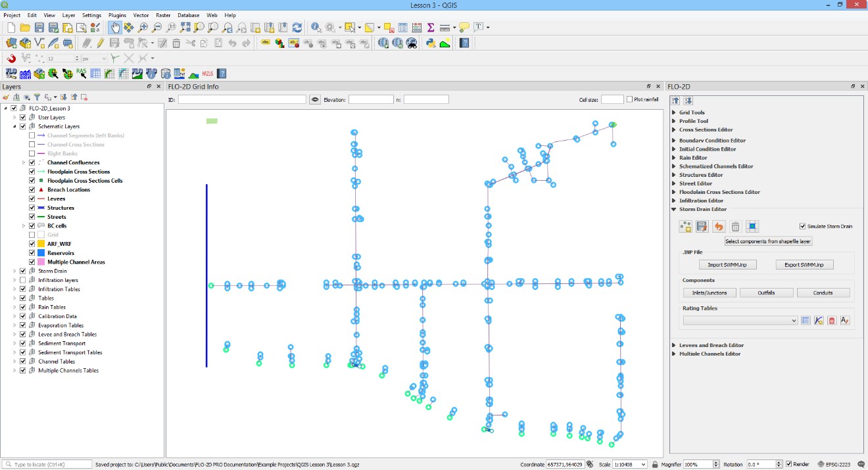Expand the Storm Drain layer group

(x=14, y=271)
